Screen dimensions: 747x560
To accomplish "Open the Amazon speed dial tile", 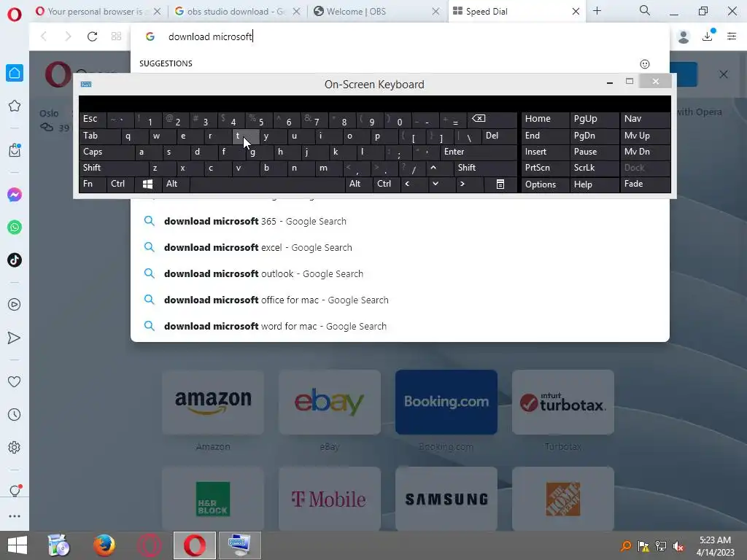I will tap(213, 402).
